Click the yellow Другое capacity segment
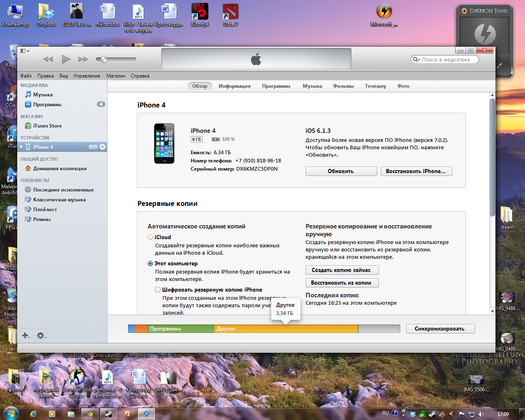This screenshot has width=525, height=420. click(286, 329)
